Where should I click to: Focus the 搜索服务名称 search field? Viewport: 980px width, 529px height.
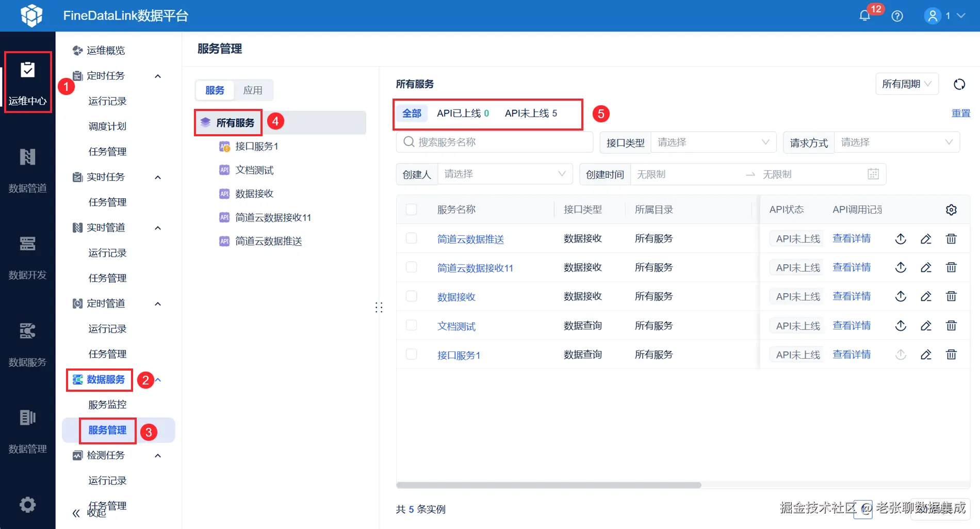[495, 142]
